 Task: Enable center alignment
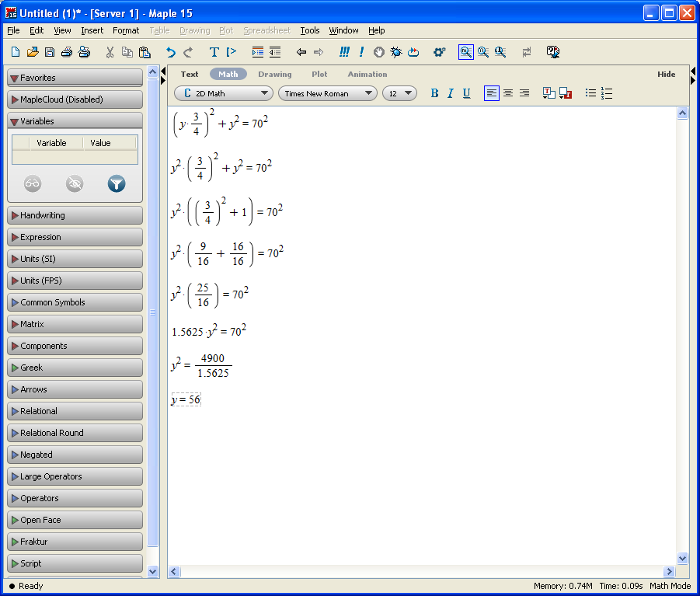coord(508,93)
